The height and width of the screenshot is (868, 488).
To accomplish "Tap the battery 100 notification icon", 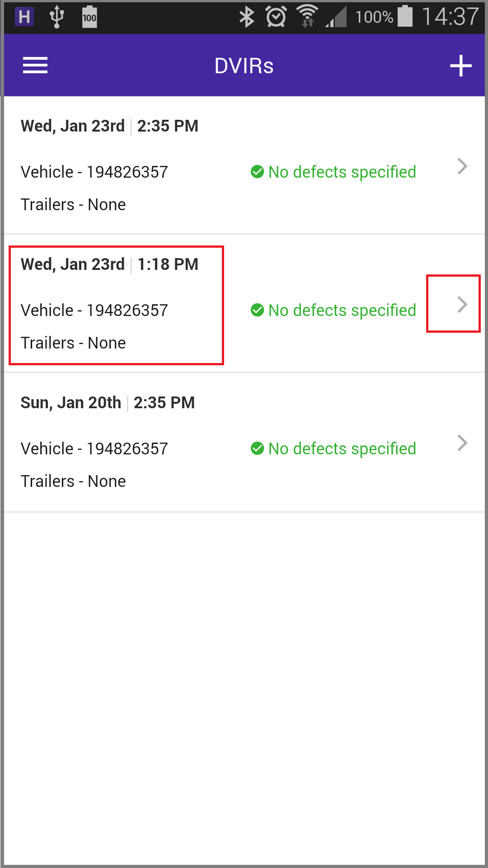I will [89, 17].
